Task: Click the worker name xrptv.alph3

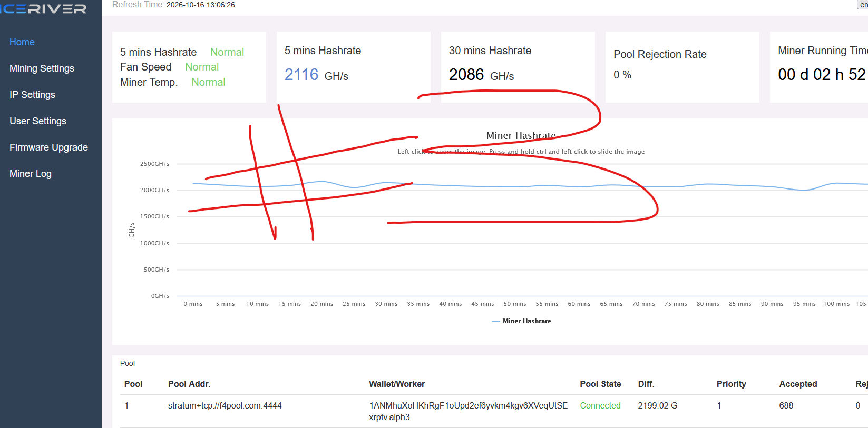Action: (x=389, y=417)
